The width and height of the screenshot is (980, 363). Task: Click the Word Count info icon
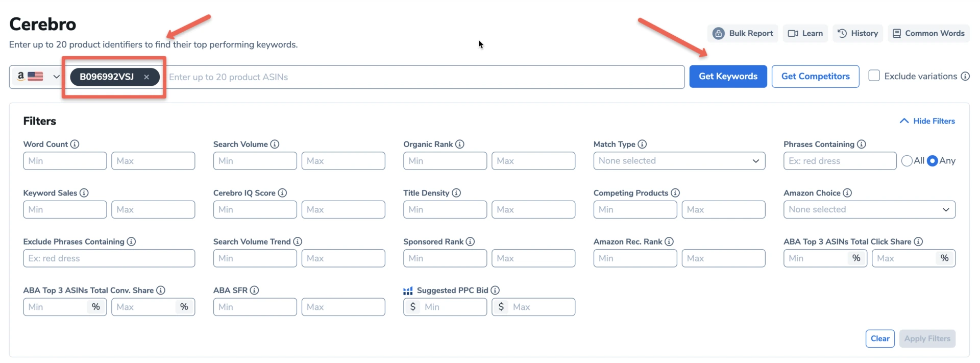75,144
